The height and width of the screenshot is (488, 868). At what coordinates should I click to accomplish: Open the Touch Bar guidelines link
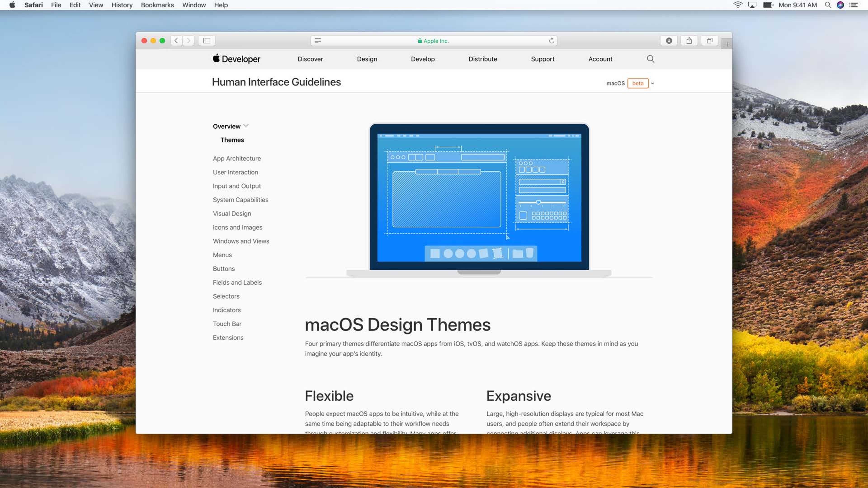(x=227, y=324)
